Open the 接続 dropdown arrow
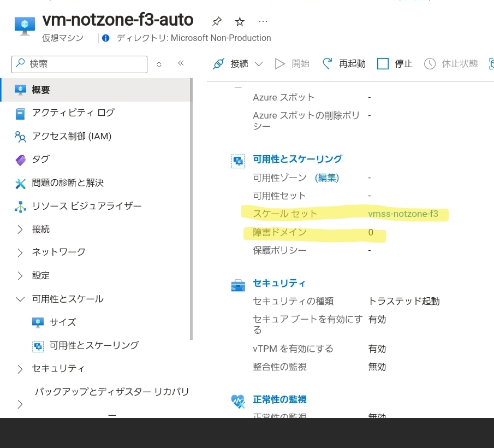The image size is (494, 448). pyautogui.click(x=259, y=64)
